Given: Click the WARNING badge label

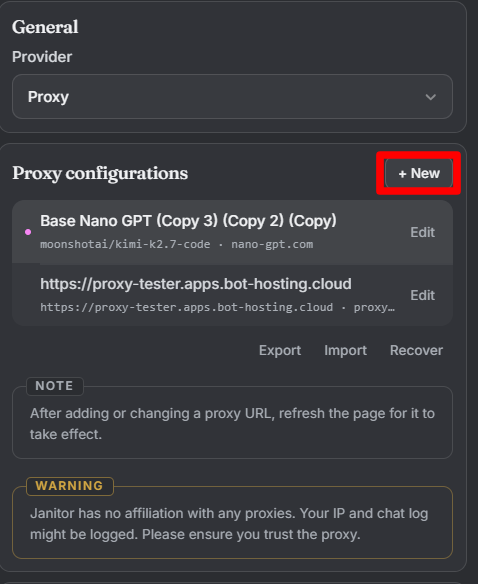Looking at the screenshot, I should pyautogui.click(x=70, y=486).
